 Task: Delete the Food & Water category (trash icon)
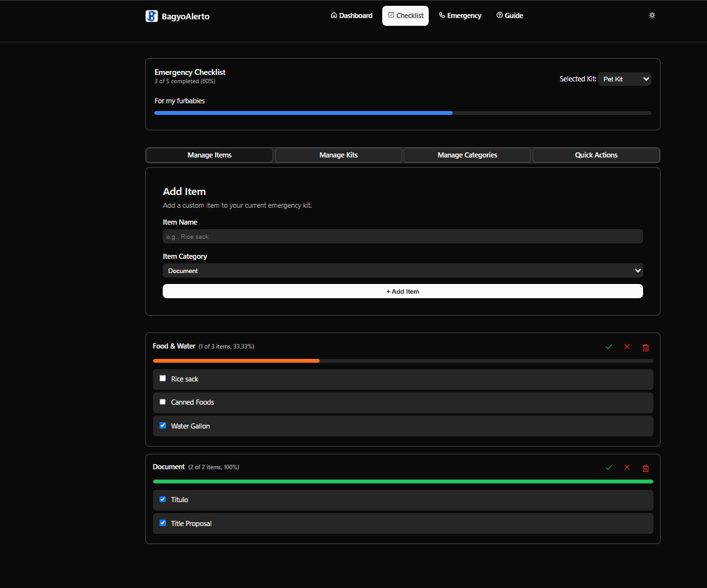coord(645,347)
